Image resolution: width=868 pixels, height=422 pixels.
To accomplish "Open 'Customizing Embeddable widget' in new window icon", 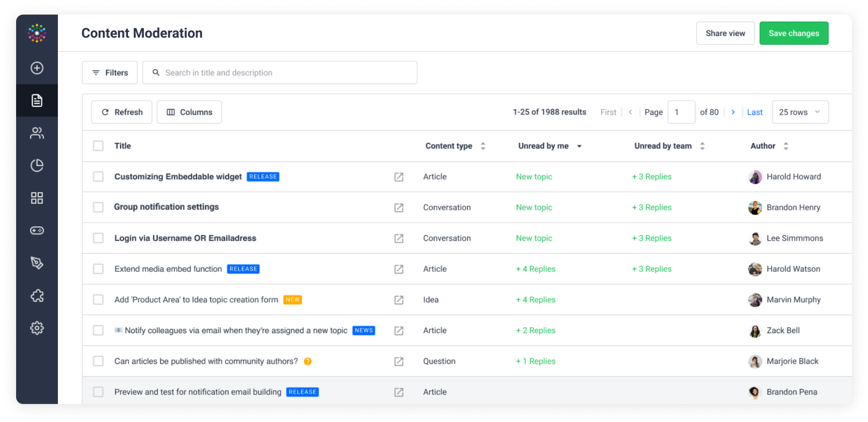I will click(x=399, y=177).
